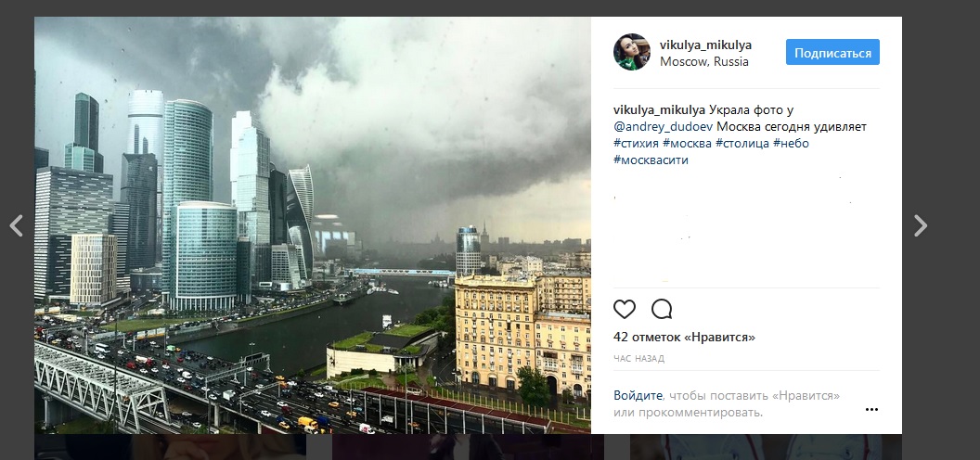Viewport: 980px width, 460px height.
Task: Open vikulya_mikulya profile avatar
Action: (631, 52)
